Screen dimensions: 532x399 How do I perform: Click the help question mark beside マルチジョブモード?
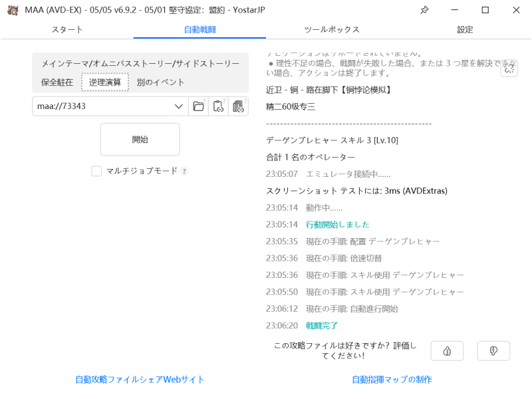184,172
